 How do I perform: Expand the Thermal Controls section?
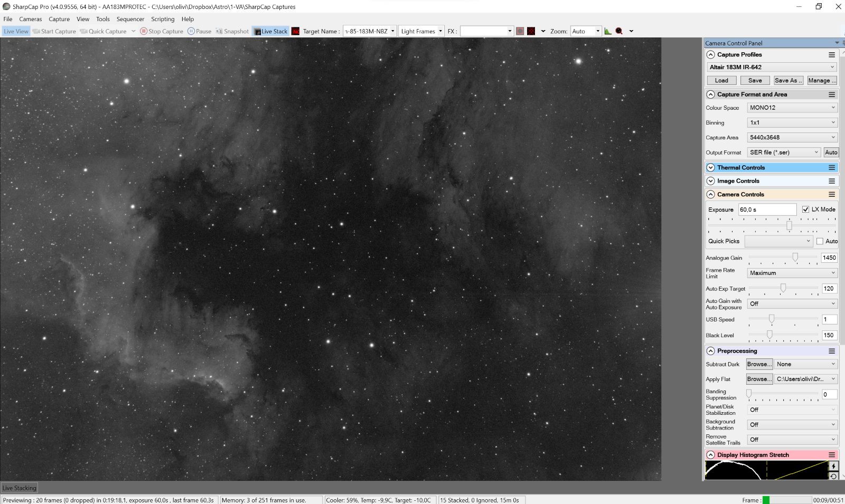click(x=711, y=167)
